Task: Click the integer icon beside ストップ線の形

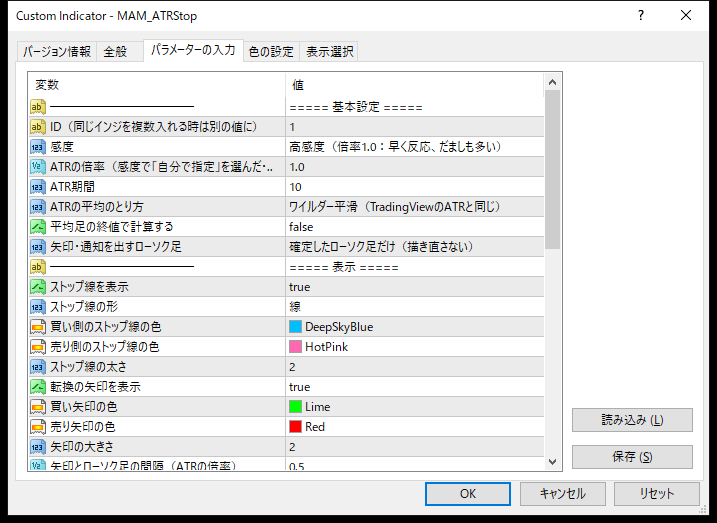Action: pos(38,307)
